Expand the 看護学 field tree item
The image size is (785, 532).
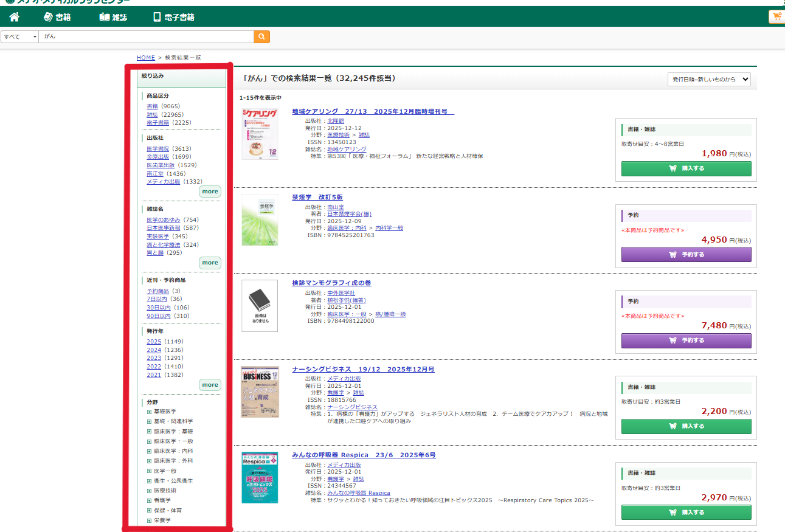pyautogui.click(x=150, y=501)
